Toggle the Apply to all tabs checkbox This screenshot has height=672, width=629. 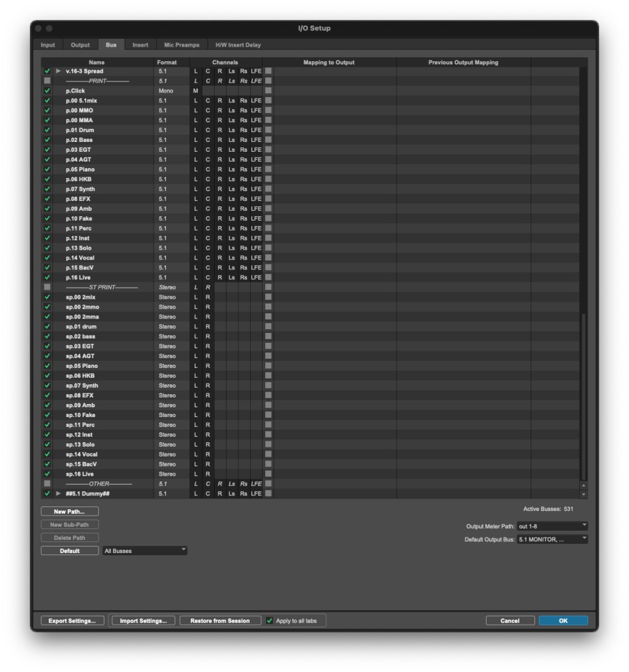tap(269, 621)
